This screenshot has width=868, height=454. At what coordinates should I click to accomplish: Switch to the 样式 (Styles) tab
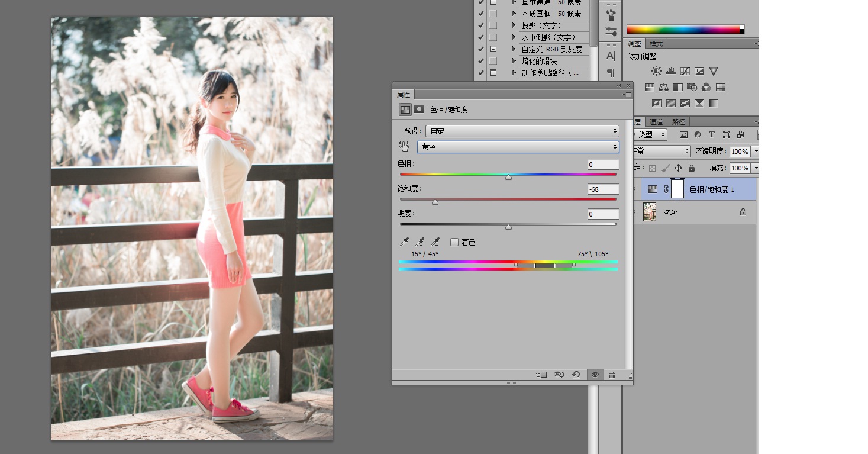(x=656, y=44)
